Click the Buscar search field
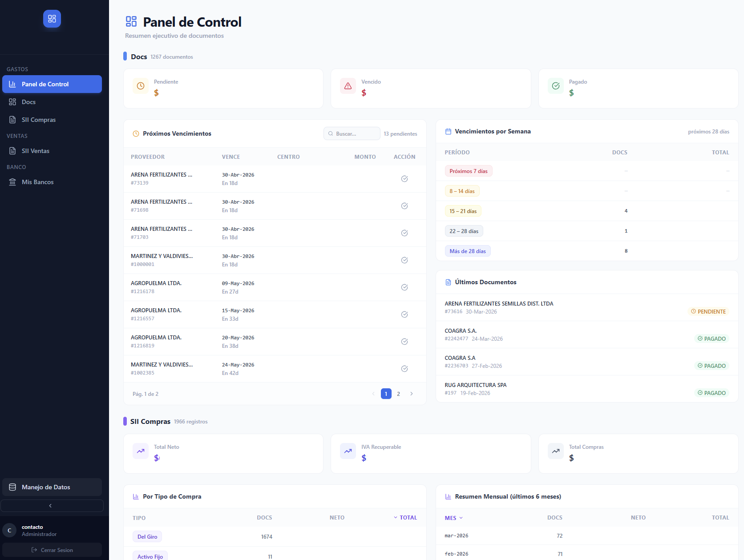Image resolution: width=744 pixels, height=560 pixels. [352, 134]
